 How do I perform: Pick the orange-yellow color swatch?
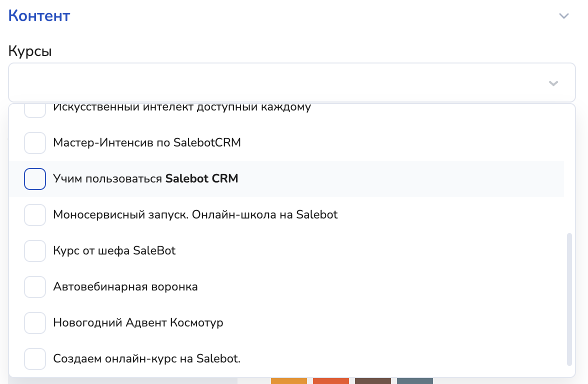click(289, 381)
